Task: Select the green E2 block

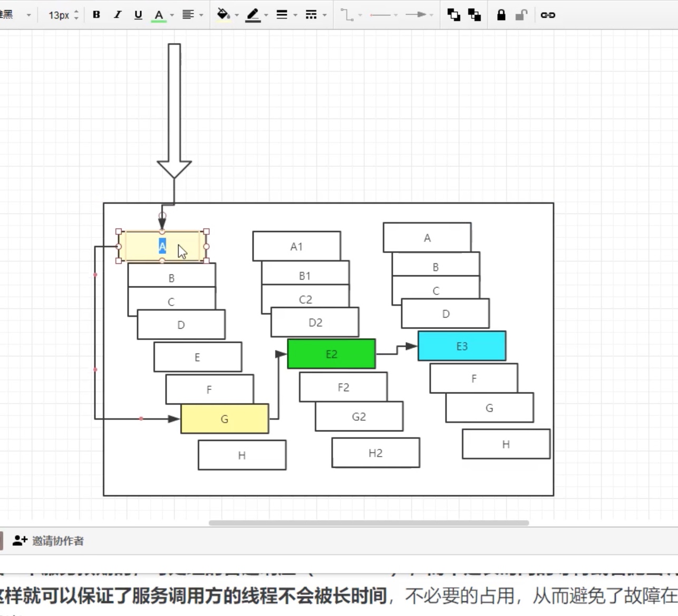Action: click(331, 354)
